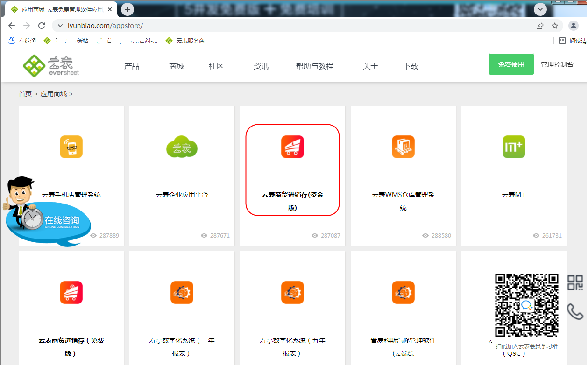588x366 pixels.
Task: Open the 资讯 menu
Action: click(x=261, y=66)
